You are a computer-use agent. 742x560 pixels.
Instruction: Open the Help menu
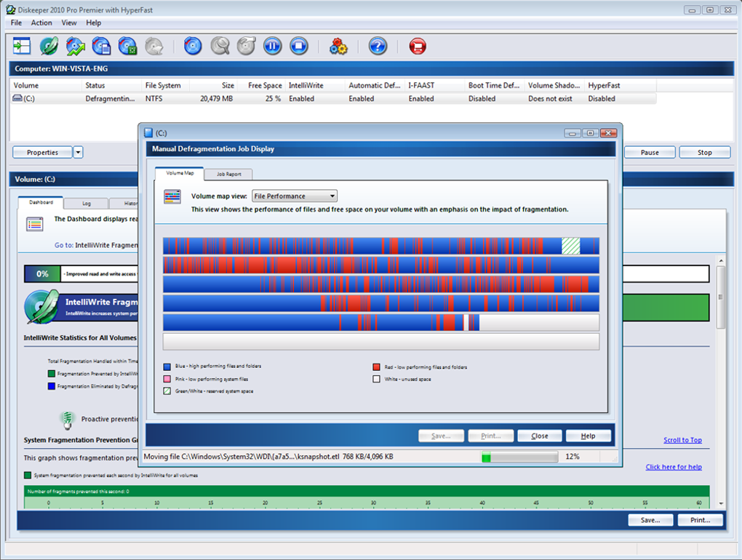pos(93,23)
